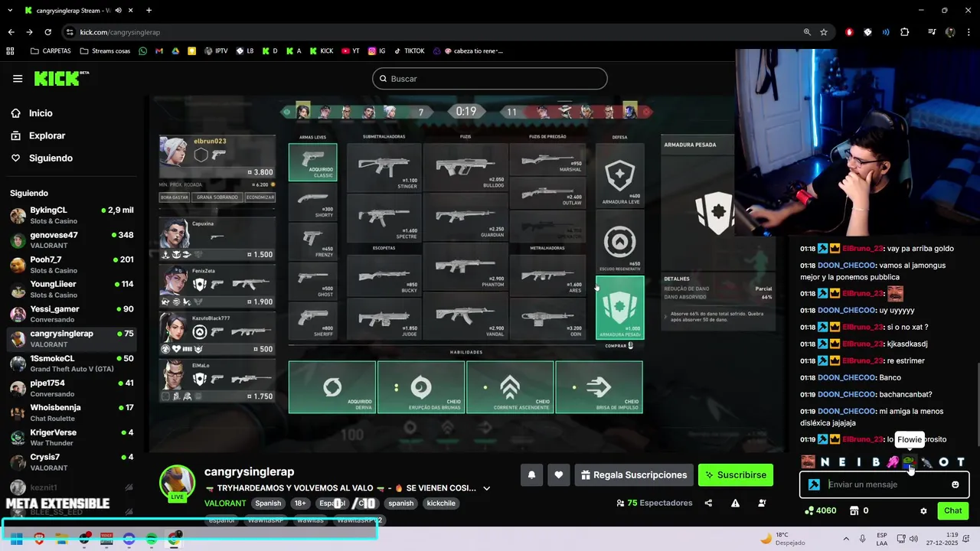
Task: Open the channel points 4060 icon
Action: [x=808, y=510]
